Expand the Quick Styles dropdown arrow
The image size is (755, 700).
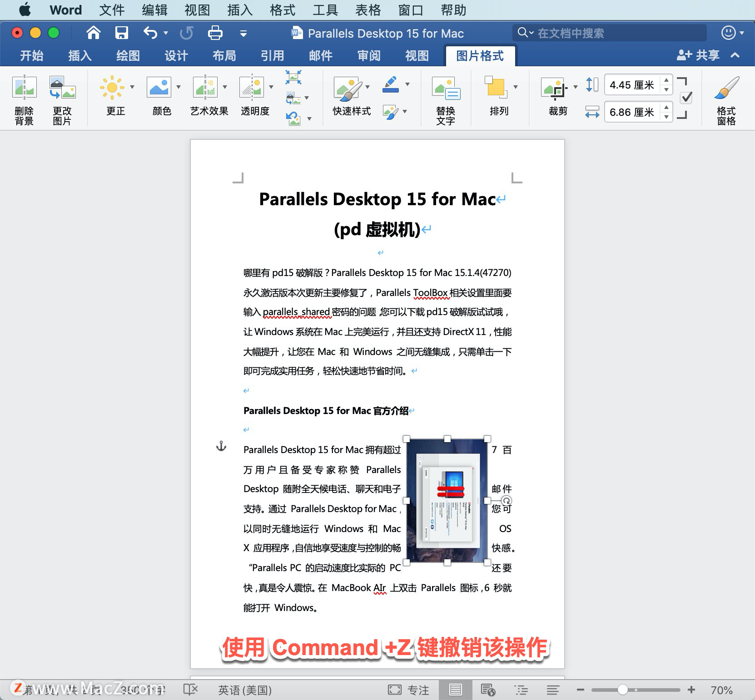point(368,87)
